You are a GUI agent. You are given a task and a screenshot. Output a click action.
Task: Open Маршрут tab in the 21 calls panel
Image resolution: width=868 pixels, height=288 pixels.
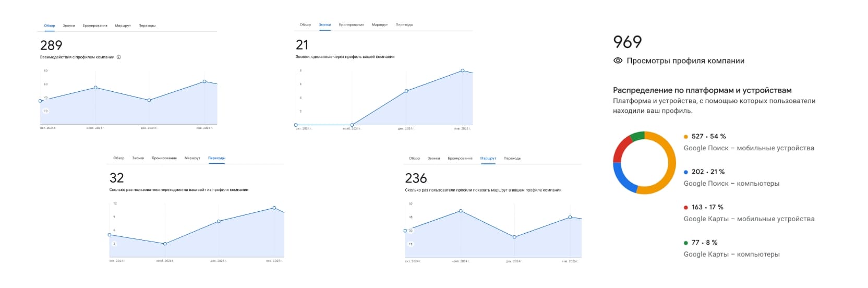(380, 25)
